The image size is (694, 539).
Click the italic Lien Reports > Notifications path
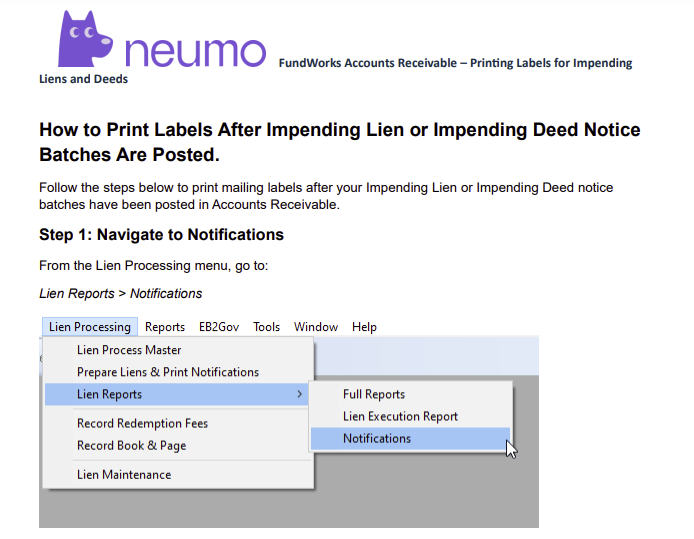(x=120, y=293)
